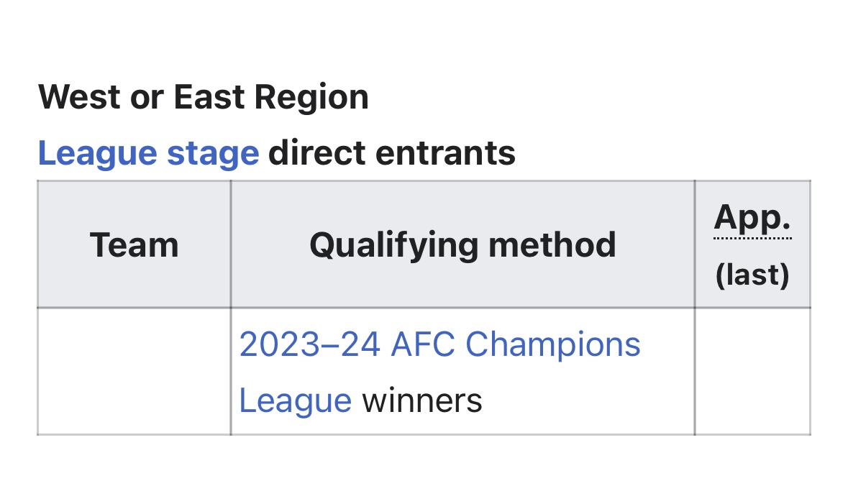Click the Team column header
The height and width of the screenshot is (504, 848).
pyautogui.click(x=135, y=245)
